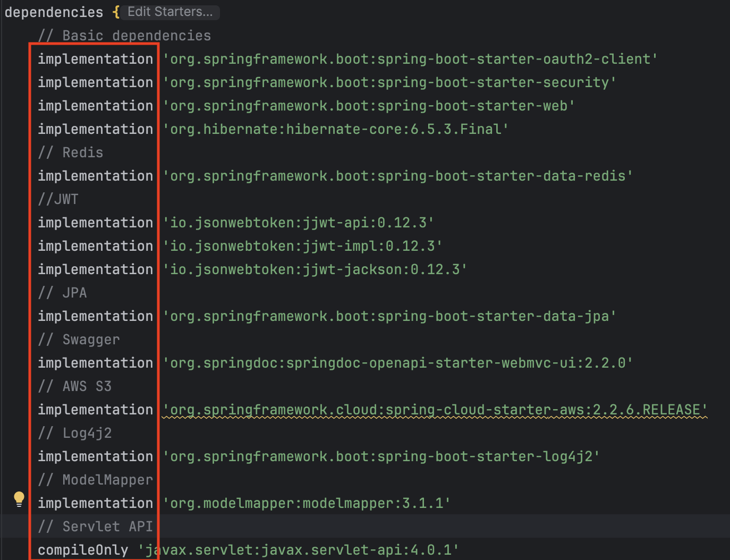Click the 'compileOnly' keyword
Screen dimensions: 730x560
click(83, 550)
